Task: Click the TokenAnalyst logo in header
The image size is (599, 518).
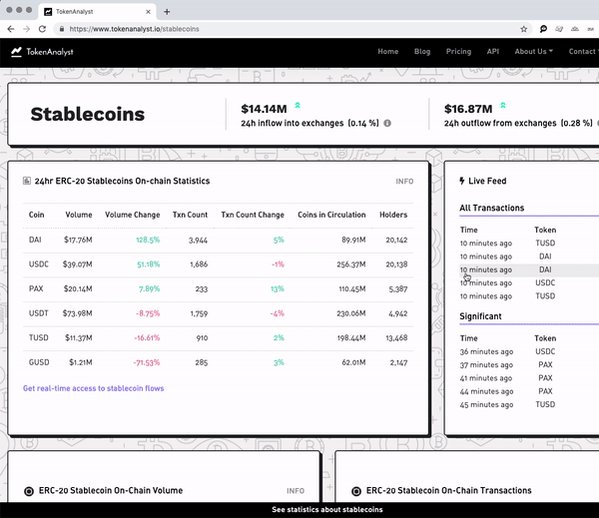Action: point(42,52)
